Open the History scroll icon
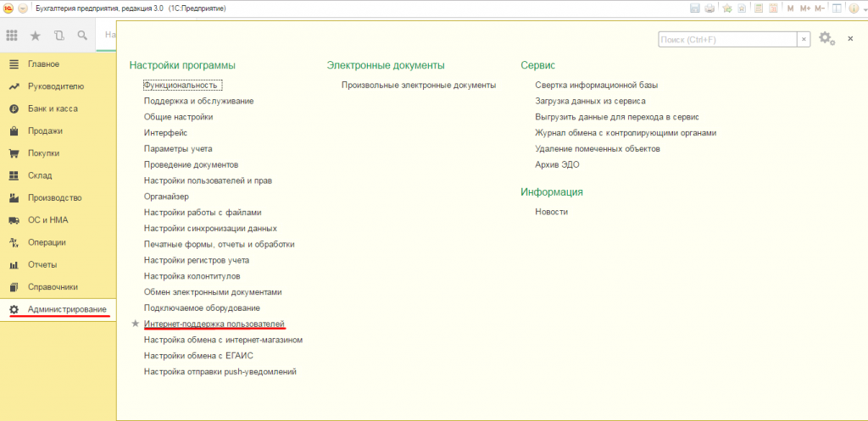The width and height of the screenshot is (868, 421). (x=58, y=36)
